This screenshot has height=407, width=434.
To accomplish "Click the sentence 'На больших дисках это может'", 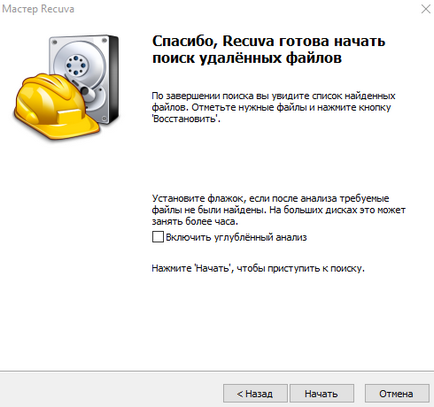I will tap(337, 210).
